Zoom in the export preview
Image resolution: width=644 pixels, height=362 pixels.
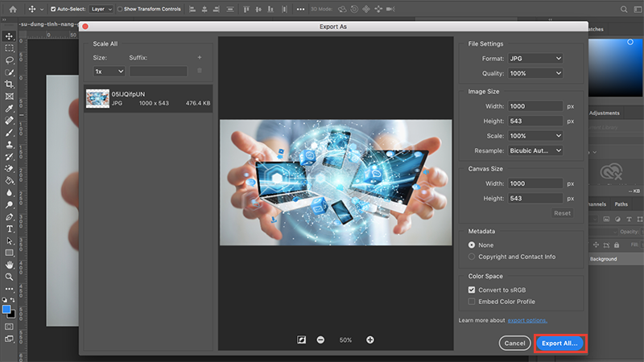pyautogui.click(x=370, y=339)
